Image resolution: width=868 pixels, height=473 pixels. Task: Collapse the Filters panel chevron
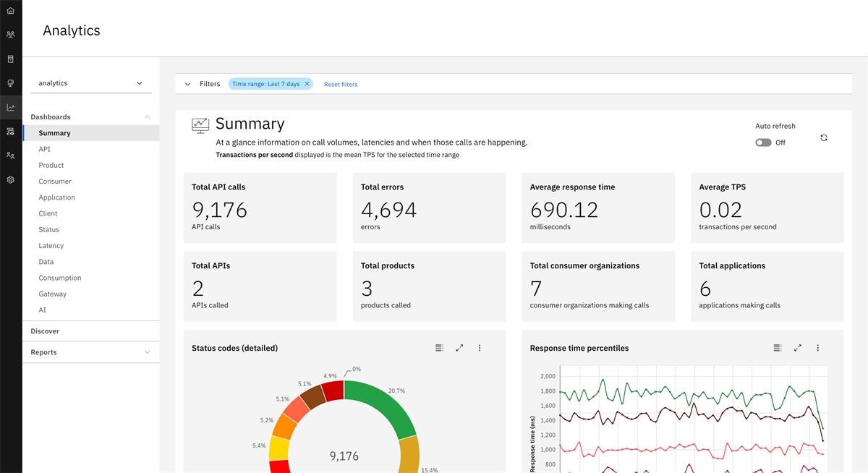point(188,84)
